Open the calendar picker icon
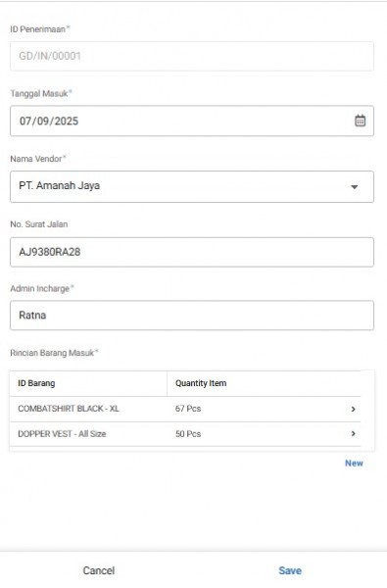The height and width of the screenshot is (588, 387). [360, 121]
